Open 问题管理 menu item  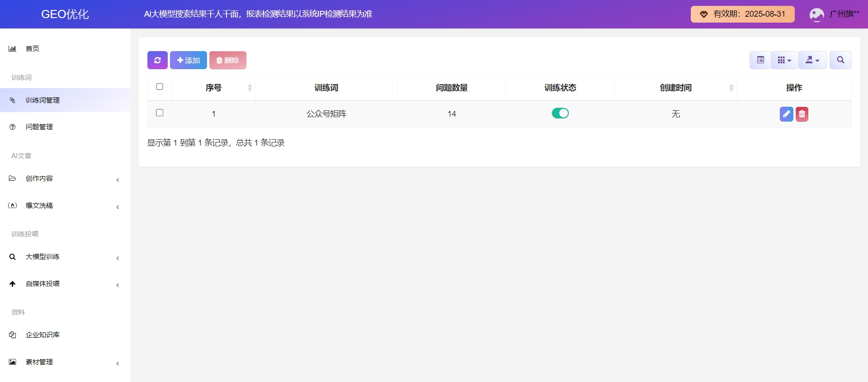click(x=65, y=127)
